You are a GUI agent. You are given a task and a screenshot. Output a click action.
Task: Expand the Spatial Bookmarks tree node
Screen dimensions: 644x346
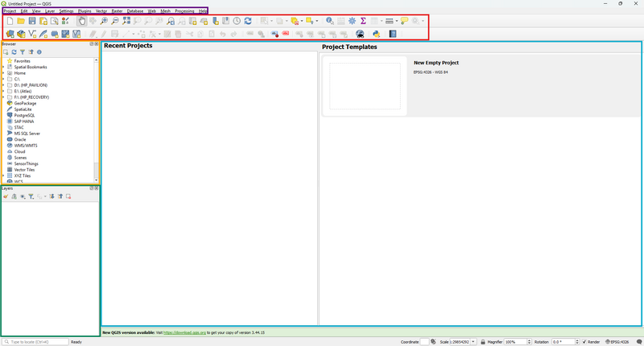point(4,67)
